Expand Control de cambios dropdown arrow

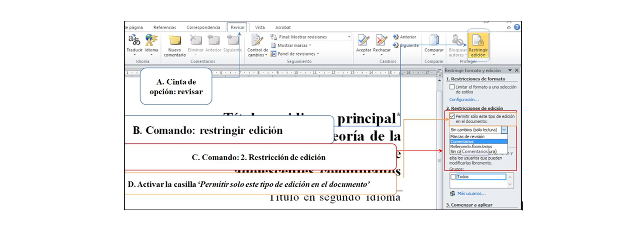266,55
